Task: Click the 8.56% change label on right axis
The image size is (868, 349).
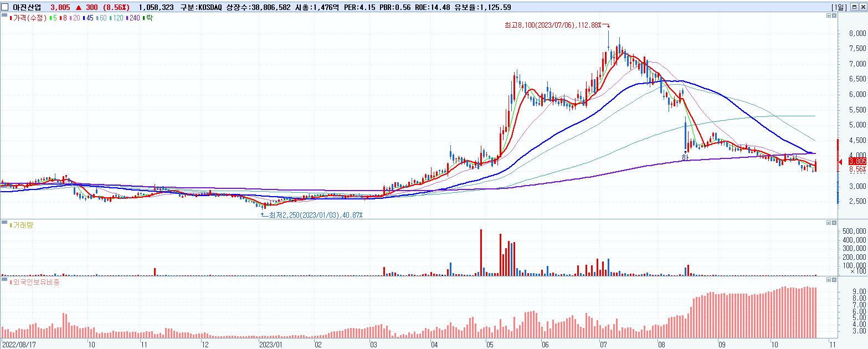Action: (x=857, y=168)
